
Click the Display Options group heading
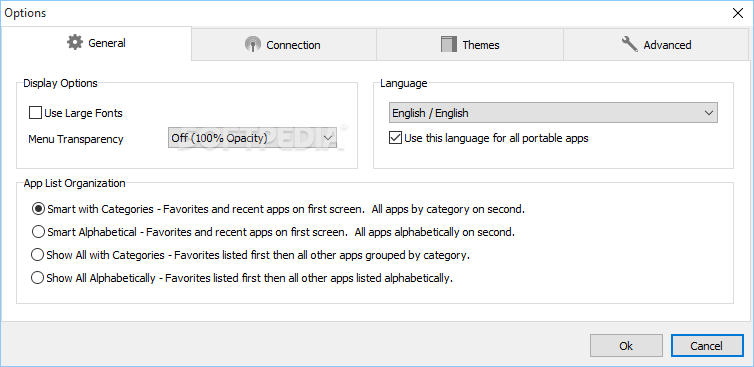click(61, 83)
